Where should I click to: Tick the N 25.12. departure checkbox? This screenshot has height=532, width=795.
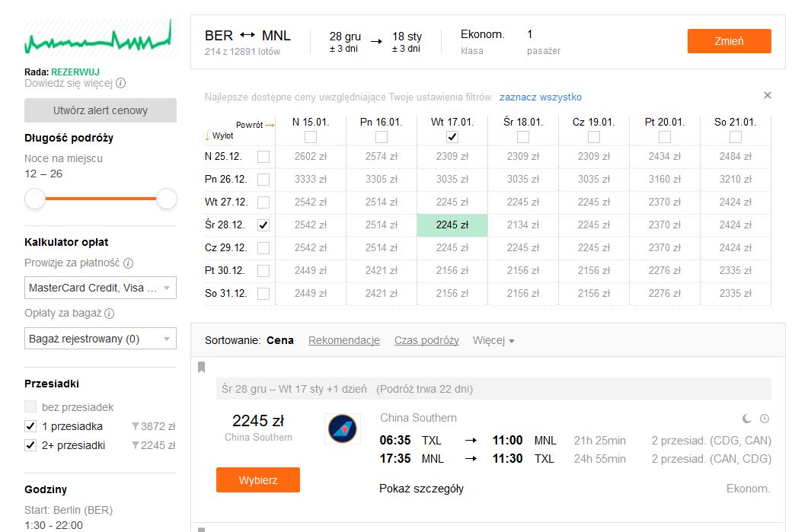[x=263, y=157]
